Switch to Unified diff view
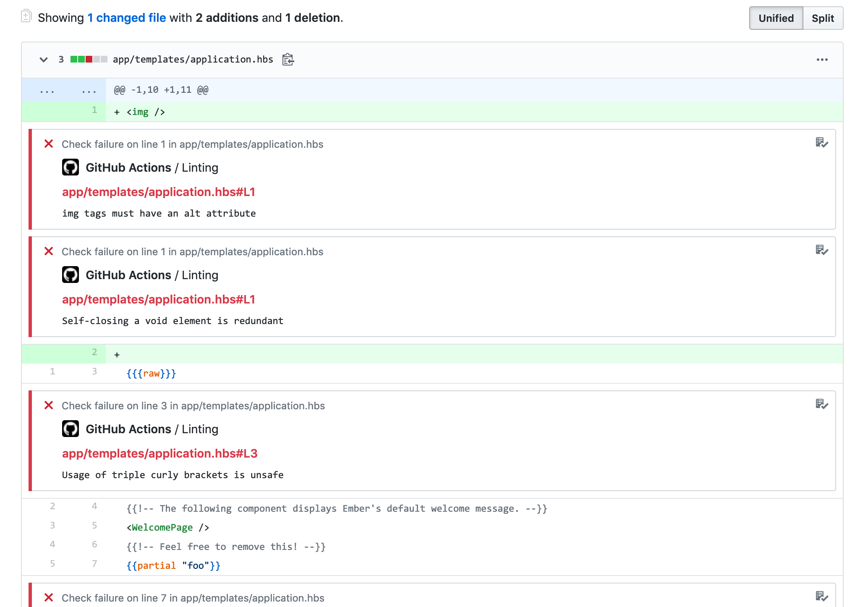Screen dimensions: 868x607 pos(776,18)
